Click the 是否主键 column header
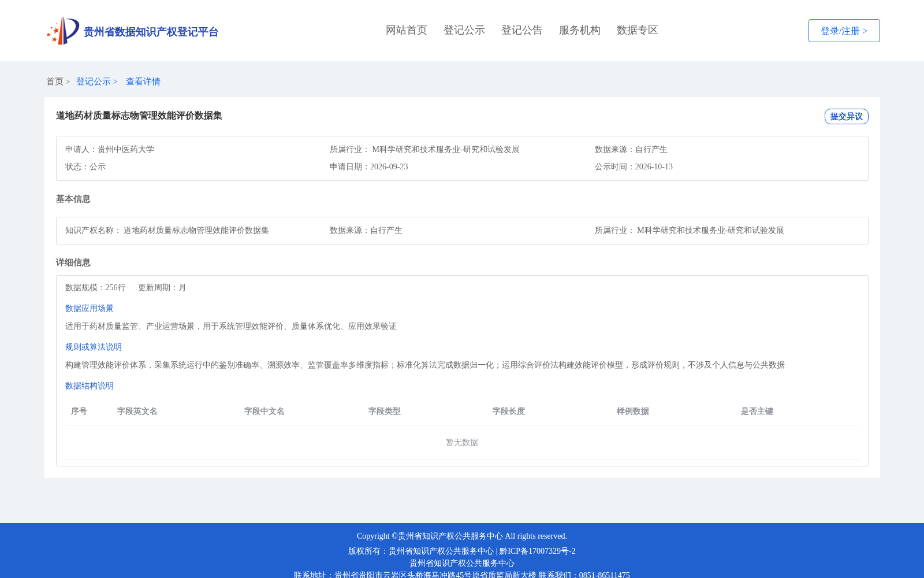 (x=757, y=411)
